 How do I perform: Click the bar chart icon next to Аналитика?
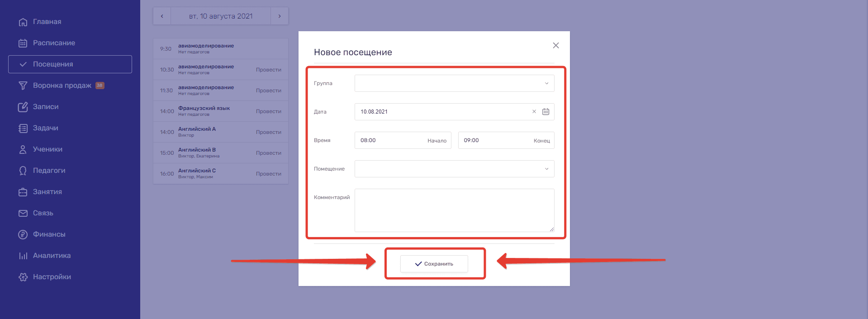pyautogui.click(x=23, y=256)
